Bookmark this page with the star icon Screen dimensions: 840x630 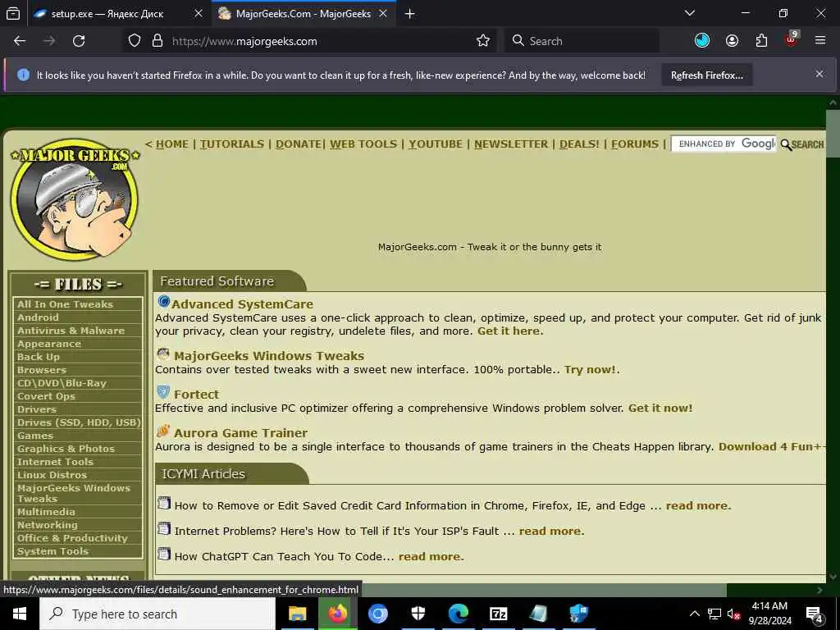[x=482, y=41]
